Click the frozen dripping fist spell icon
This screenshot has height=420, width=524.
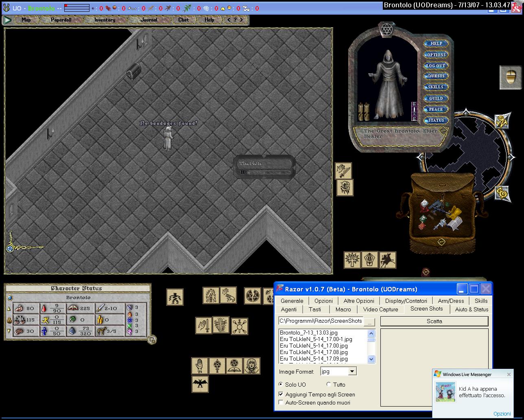[x=345, y=188]
